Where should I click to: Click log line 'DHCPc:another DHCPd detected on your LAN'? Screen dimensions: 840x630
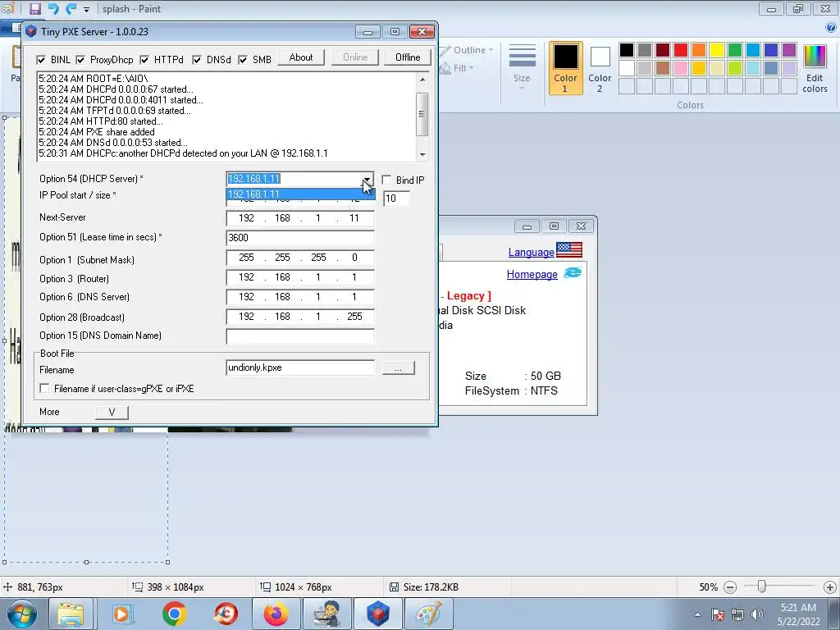point(183,153)
